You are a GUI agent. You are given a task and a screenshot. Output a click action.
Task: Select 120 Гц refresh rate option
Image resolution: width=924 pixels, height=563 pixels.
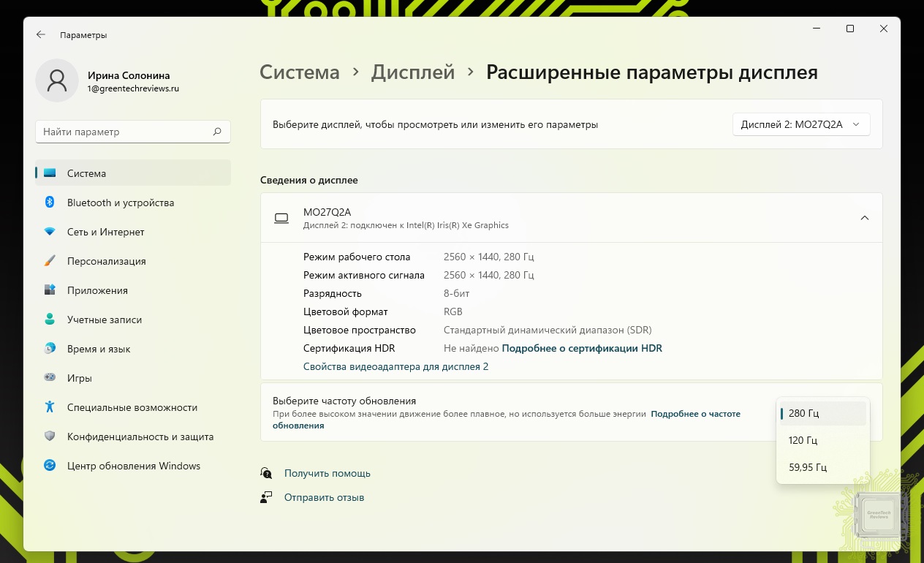pos(803,440)
